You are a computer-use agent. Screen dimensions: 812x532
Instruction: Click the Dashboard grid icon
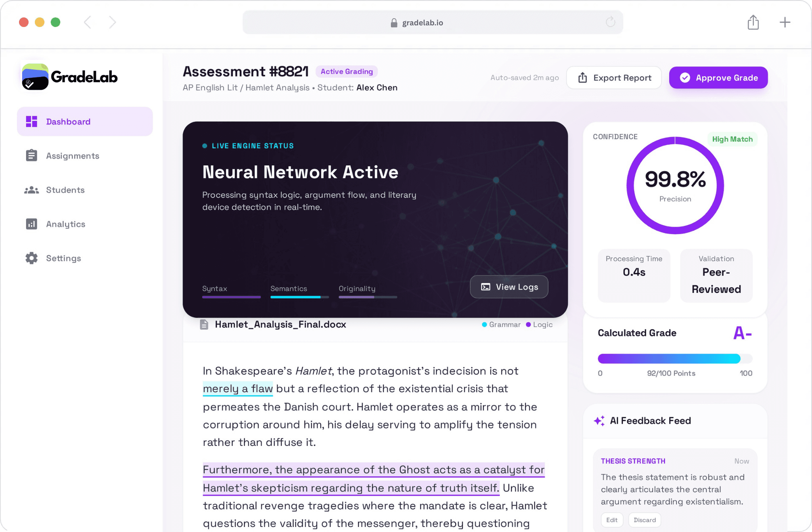pos(31,121)
